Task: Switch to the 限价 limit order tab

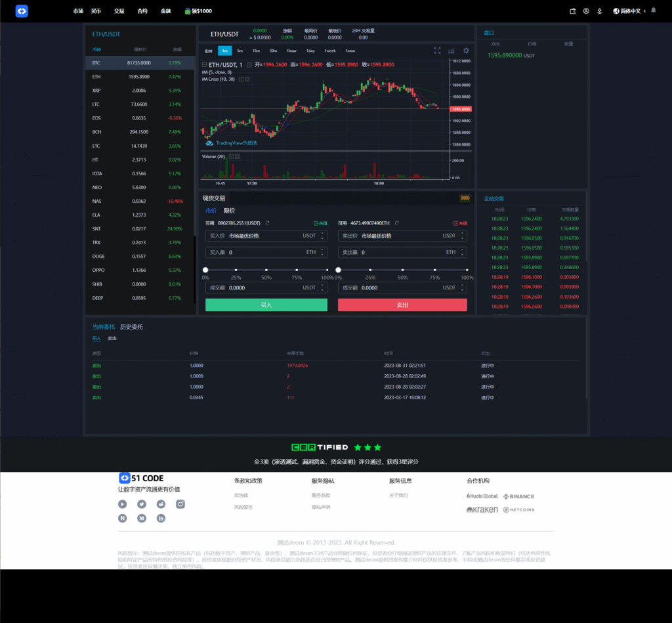Action: tap(229, 211)
